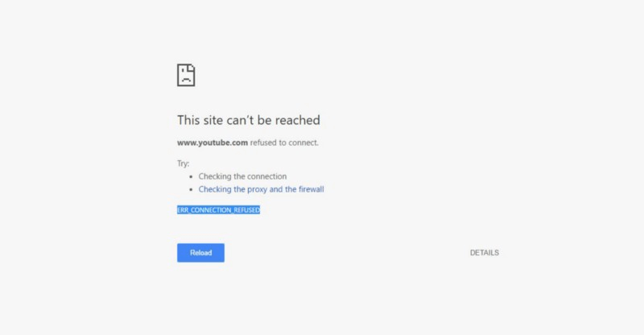Click the word 'firewall' in the blue link
644x335 pixels.
point(311,189)
